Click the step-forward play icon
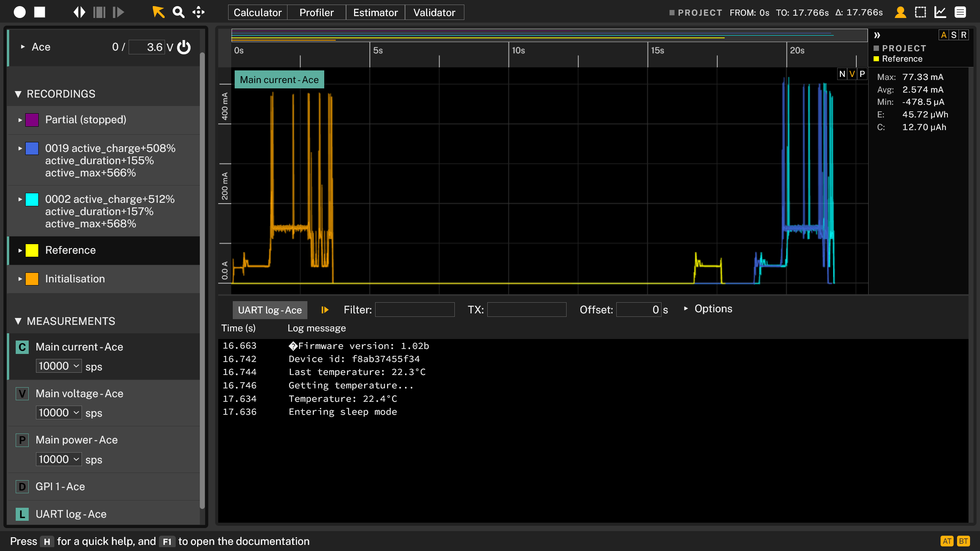Image resolution: width=980 pixels, height=551 pixels. click(118, 12)
